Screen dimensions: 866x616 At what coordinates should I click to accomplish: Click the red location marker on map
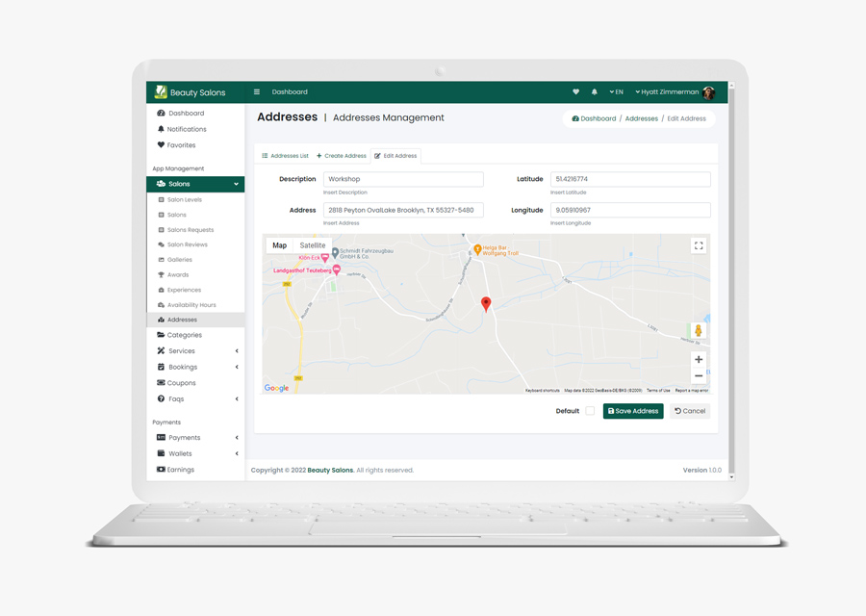click(x=486, y=303)
